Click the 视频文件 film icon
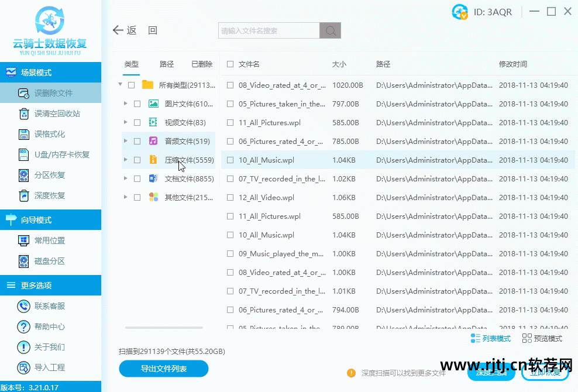 coord(153,122)
